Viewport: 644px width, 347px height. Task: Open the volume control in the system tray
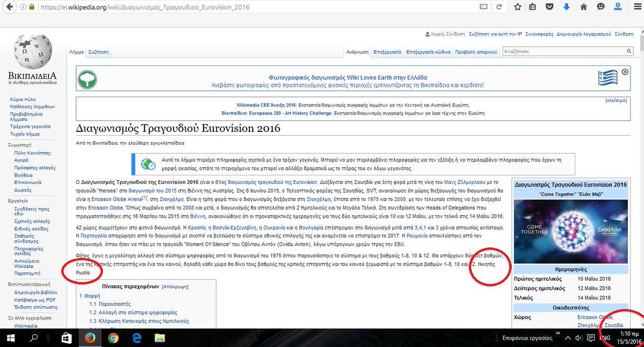pyautogui.click(x=579, y=338)
